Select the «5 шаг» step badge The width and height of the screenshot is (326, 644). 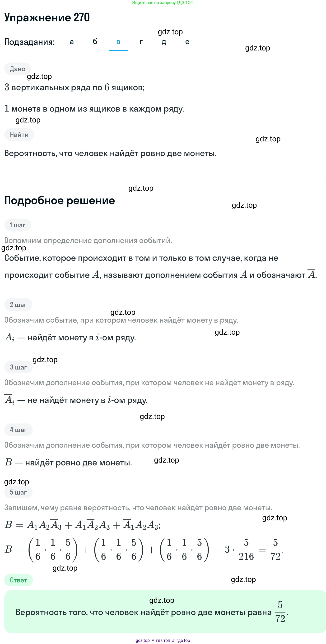tap(18, 492)
